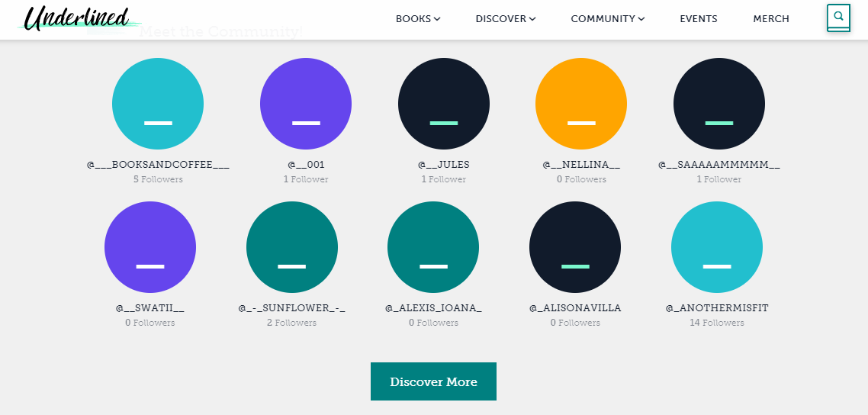This screenshot has height=415, width=868.
Task: Open the search book icon
Action: click(x=838, y=18)
